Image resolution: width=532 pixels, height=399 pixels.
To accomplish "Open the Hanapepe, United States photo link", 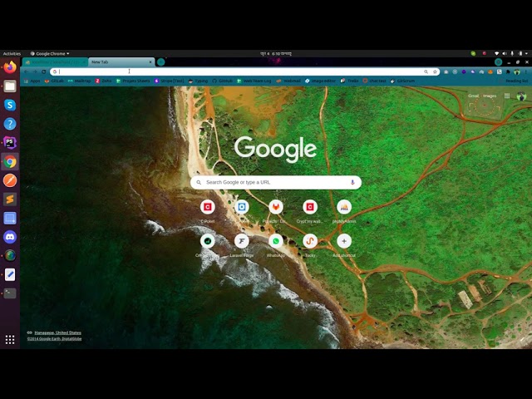I will tap(57, 332).
